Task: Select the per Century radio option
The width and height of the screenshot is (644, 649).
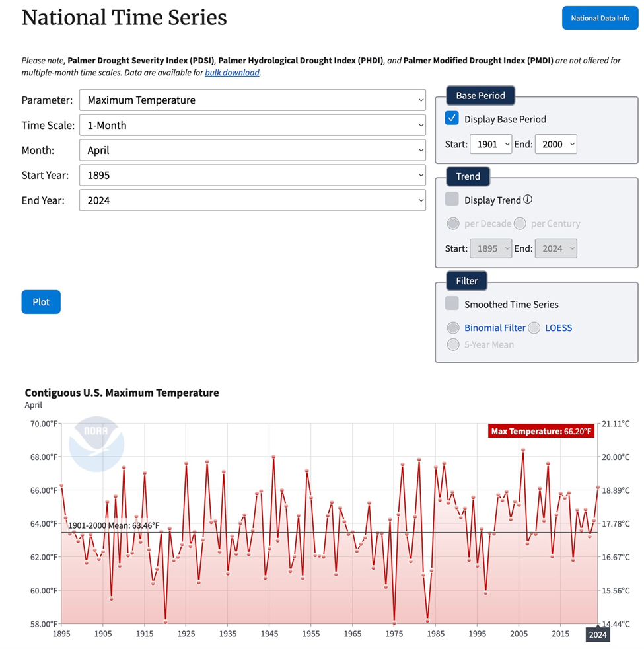Action: click(520, 223)
